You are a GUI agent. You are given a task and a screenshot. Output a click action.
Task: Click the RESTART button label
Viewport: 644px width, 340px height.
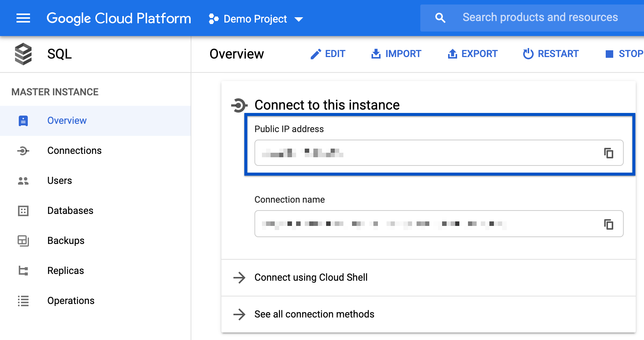tap(558, 54)
